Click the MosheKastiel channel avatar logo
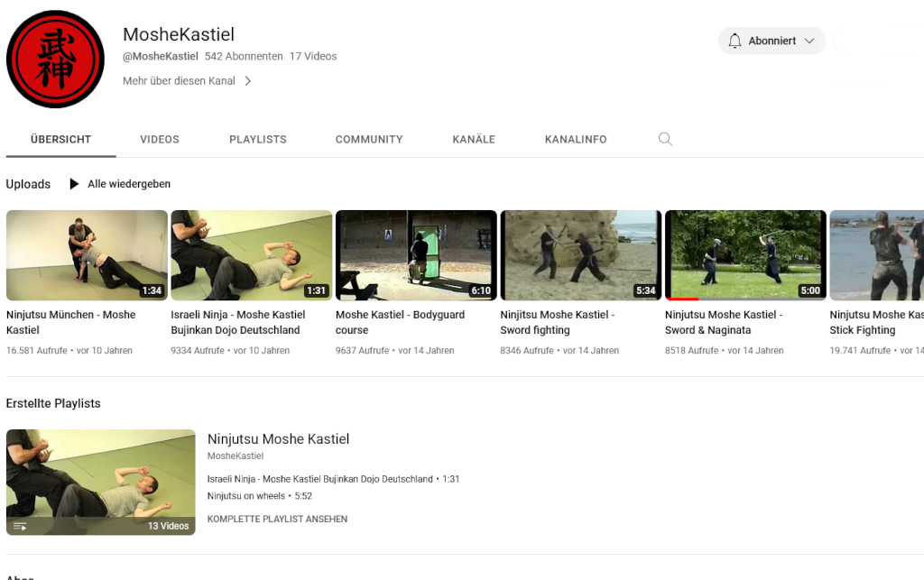 [x=55, y=59]
